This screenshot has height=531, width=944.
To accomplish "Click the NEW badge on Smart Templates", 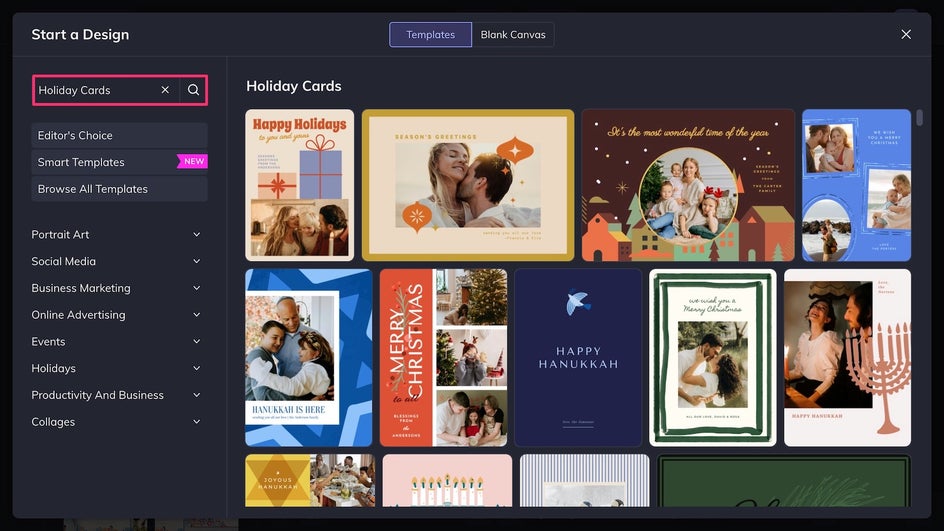I will [x=193, y=161].
